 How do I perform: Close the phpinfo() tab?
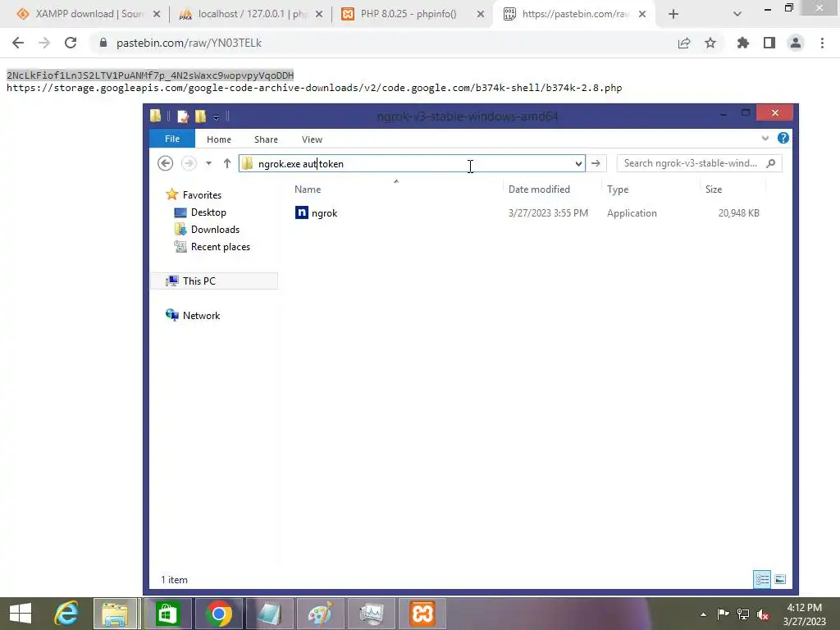coord(481,14)
